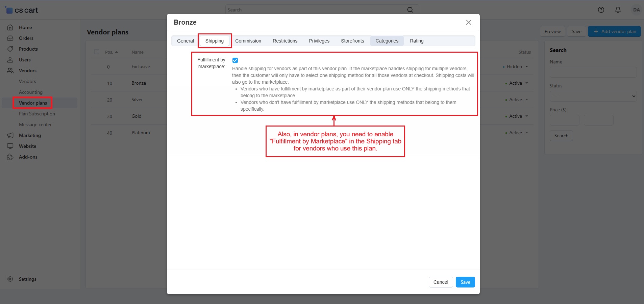Click the Products tag icon
The width and height of the screenshot is (644, 304).
click(10, 49)
